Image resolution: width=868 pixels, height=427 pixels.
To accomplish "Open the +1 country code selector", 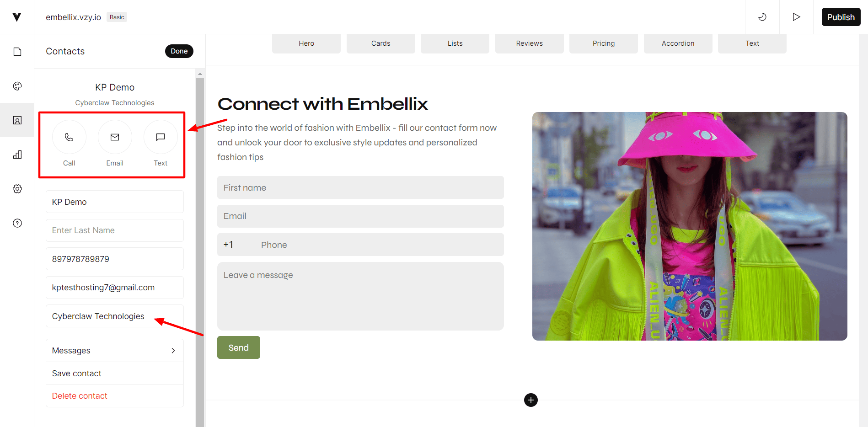I will (229, 245).
